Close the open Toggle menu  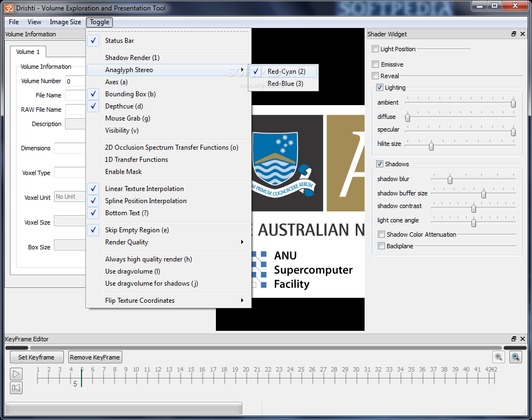point(100,22)
